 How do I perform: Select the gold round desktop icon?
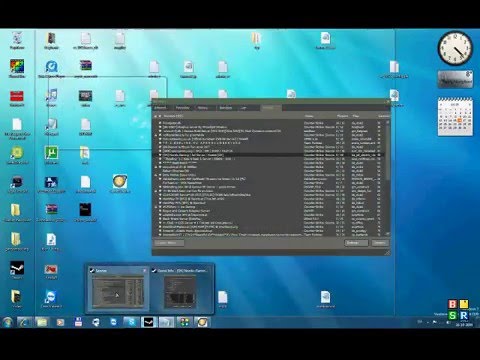point(120,183)
